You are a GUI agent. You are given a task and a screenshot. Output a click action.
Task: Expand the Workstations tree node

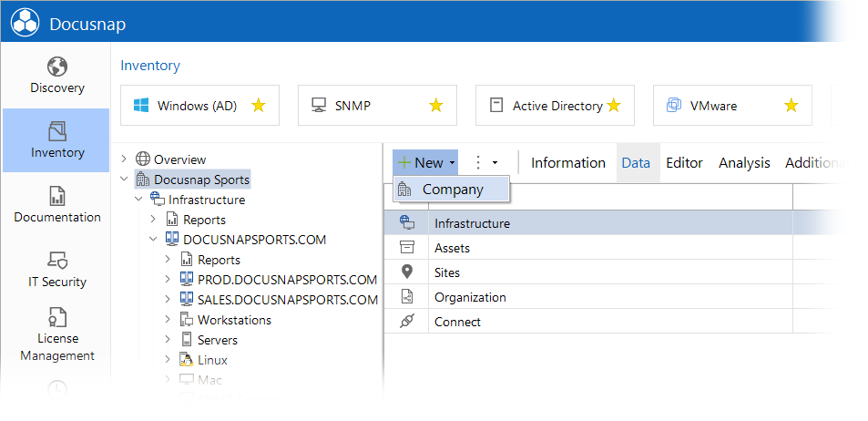click(168, 320)
